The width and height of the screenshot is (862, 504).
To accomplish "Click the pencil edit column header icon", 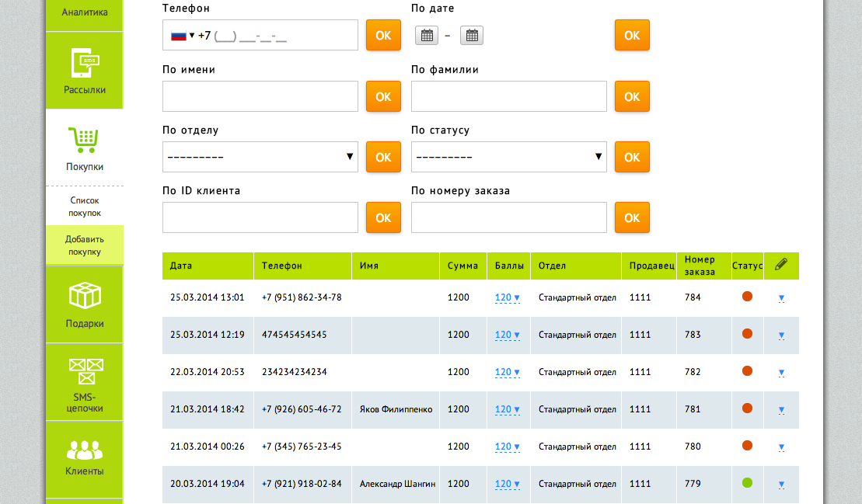I will point(781,265).
